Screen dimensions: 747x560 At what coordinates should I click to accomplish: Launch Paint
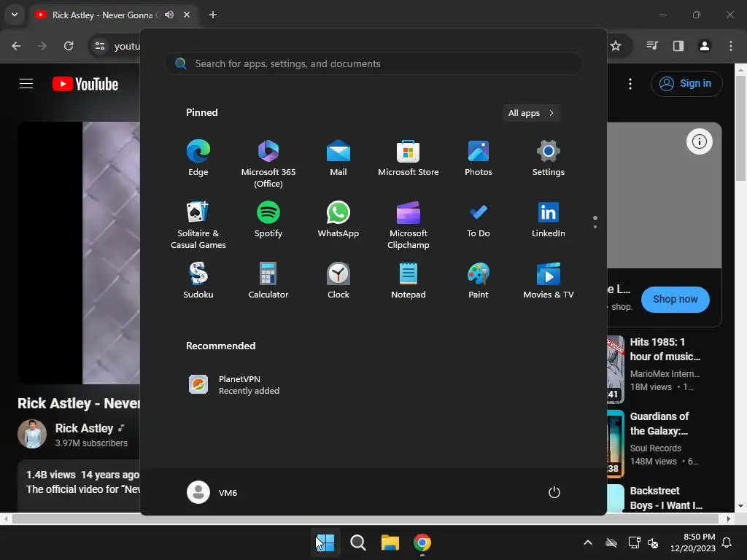(479, 281)
